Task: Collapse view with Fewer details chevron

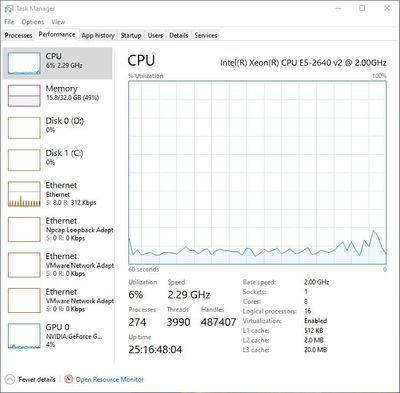Action: [10, 379]
